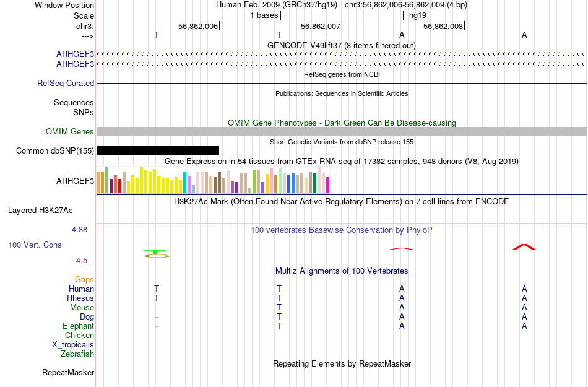The height and width of the screenshot is (387, 588).
Task: Click the X_tropicalis species label
Action: coord(73,345)
